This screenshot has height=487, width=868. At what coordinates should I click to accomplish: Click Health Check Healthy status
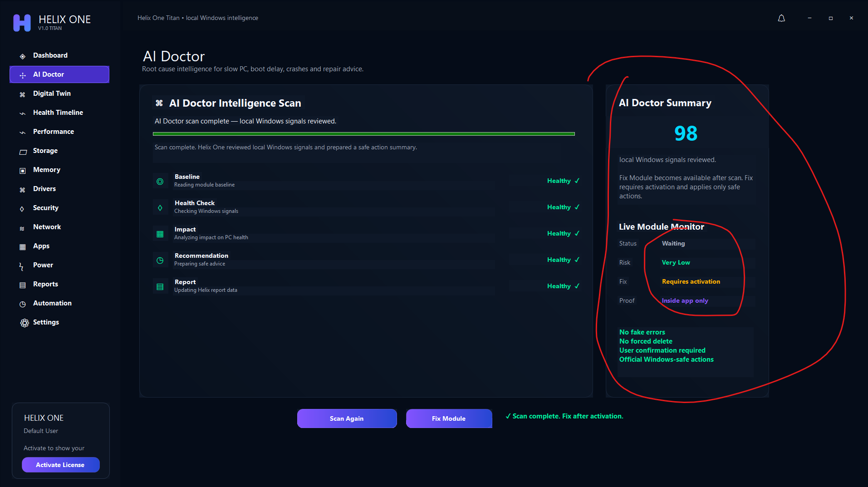563,207
